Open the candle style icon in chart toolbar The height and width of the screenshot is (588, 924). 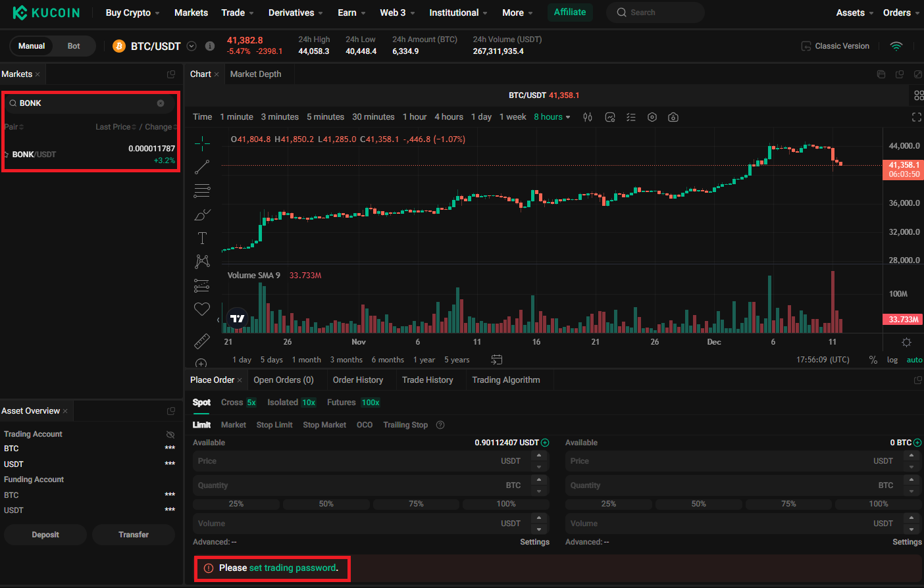coord(588,117)
